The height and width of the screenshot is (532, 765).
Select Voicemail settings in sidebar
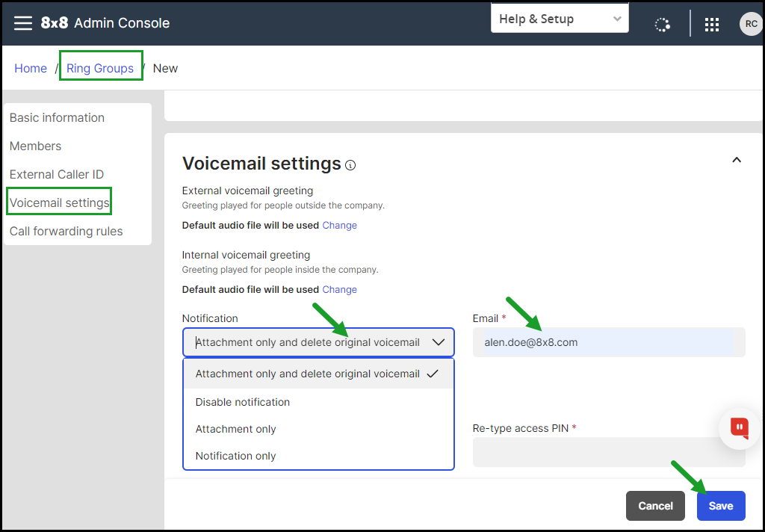click(x=60, y=202)
